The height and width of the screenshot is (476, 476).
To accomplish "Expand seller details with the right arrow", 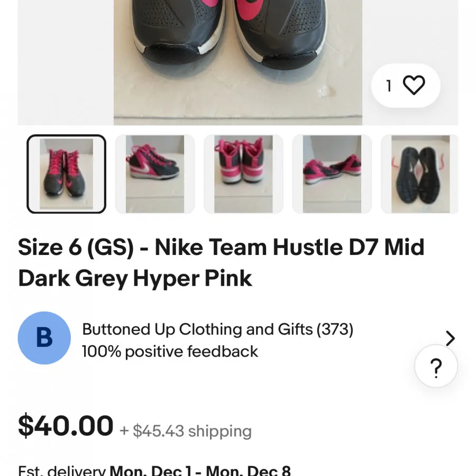I will [x=450, y=338].
